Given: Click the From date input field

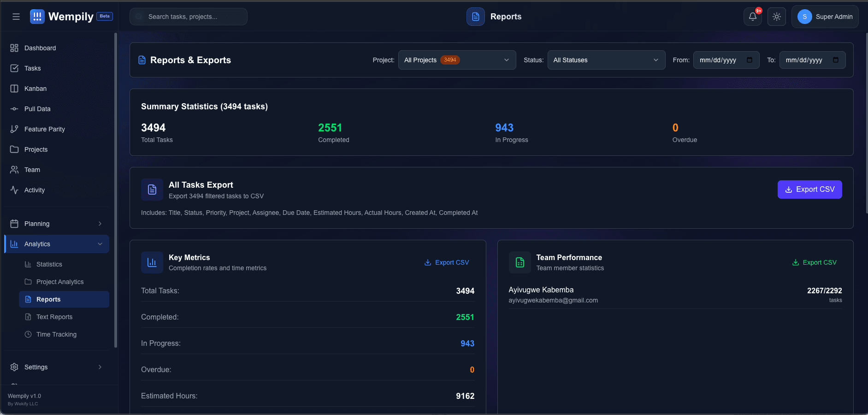Looking at the screenshot, I should [719, 60].
